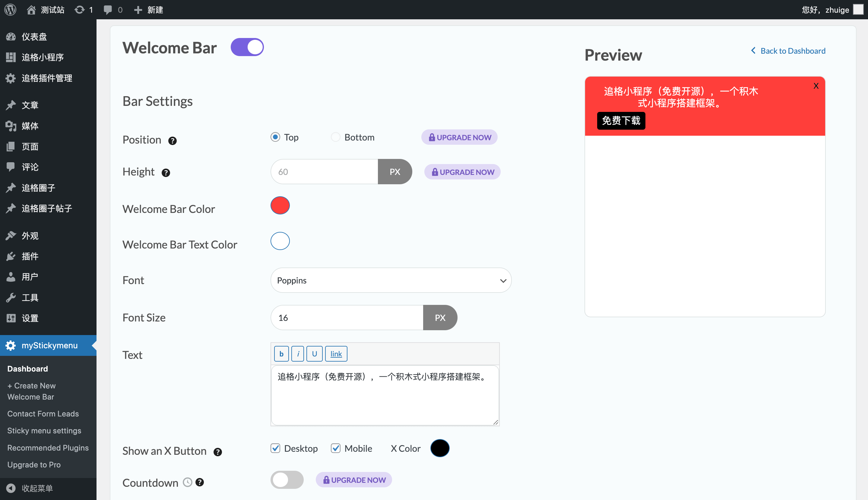Click inside the bar Text textarea
The height and width of the screenshot is (500, 868).
pos(385,396)
